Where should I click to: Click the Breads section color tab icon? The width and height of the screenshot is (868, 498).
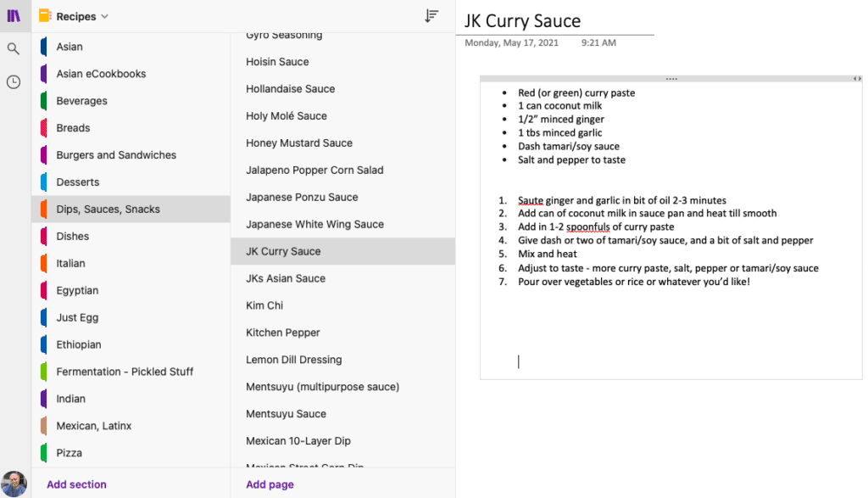tap(43, 128)
